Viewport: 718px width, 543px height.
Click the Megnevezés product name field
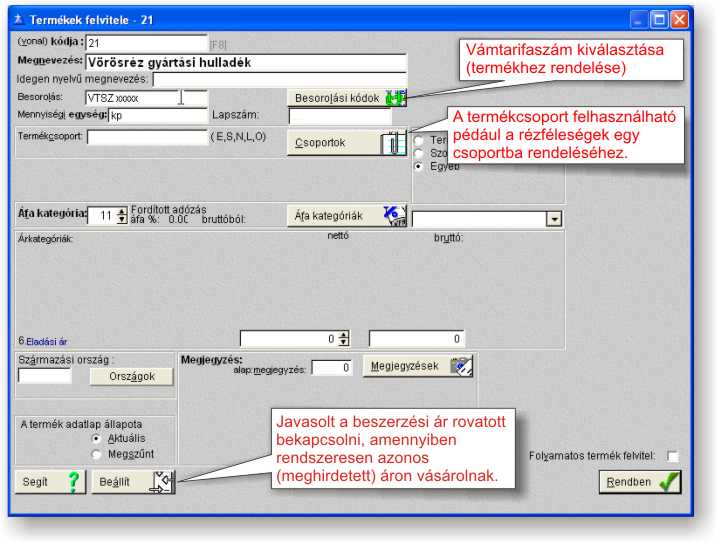coord(246,62)
